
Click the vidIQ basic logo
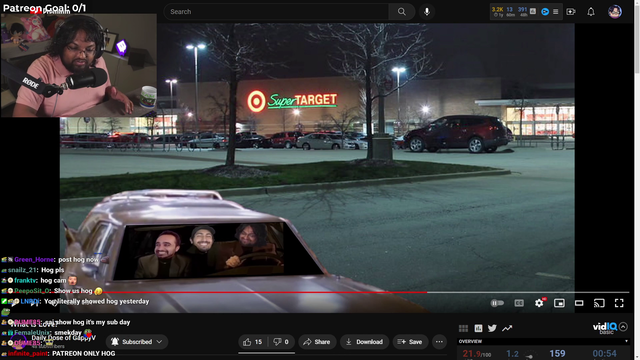coord(605,328)
